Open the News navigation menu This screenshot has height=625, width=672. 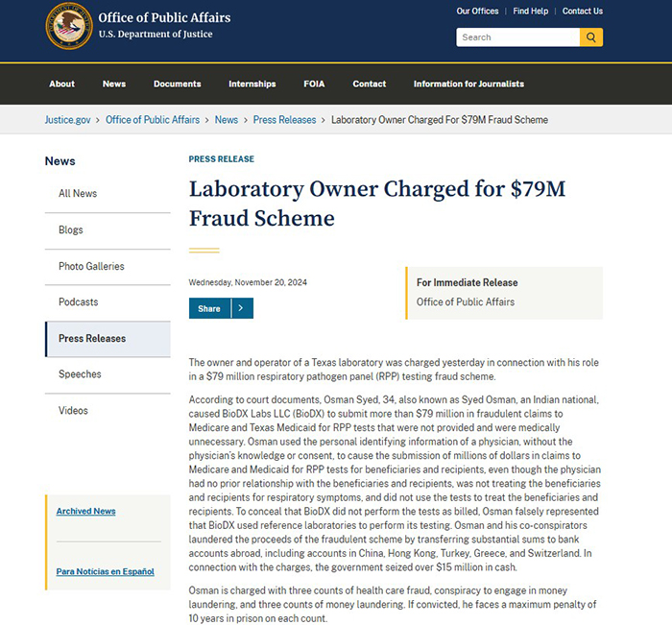point(114,84)
